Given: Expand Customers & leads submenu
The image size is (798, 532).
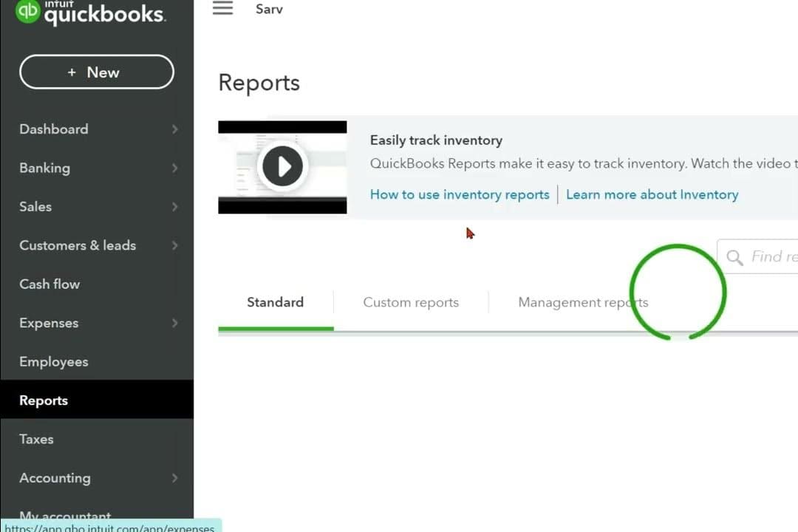Looking at the screenshot, I should click(174, 245).
